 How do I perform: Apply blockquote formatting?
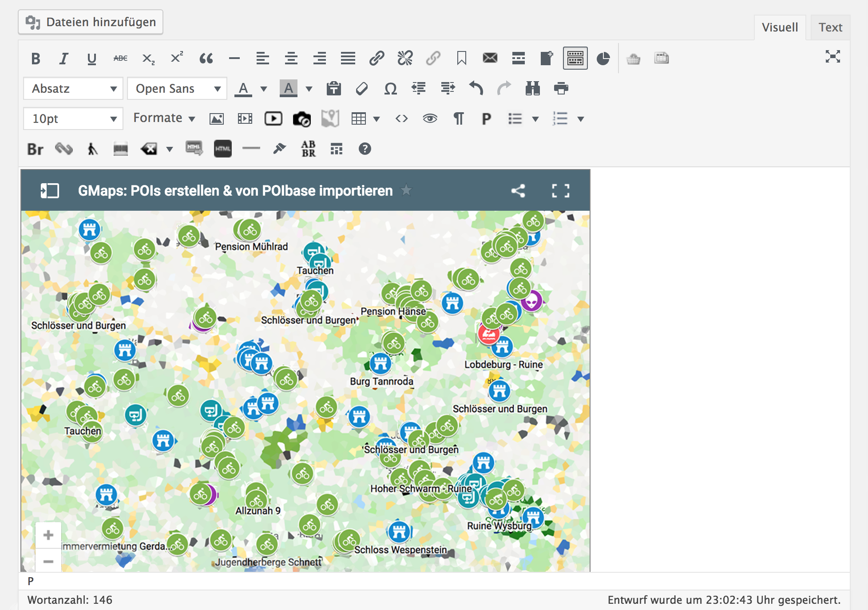206,59
